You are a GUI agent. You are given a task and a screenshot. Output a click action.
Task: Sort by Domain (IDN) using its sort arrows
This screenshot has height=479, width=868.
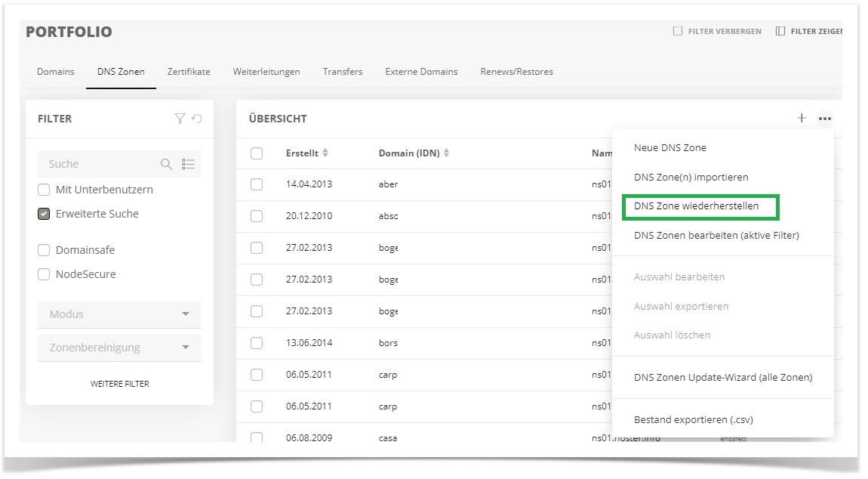coord(446,153)
